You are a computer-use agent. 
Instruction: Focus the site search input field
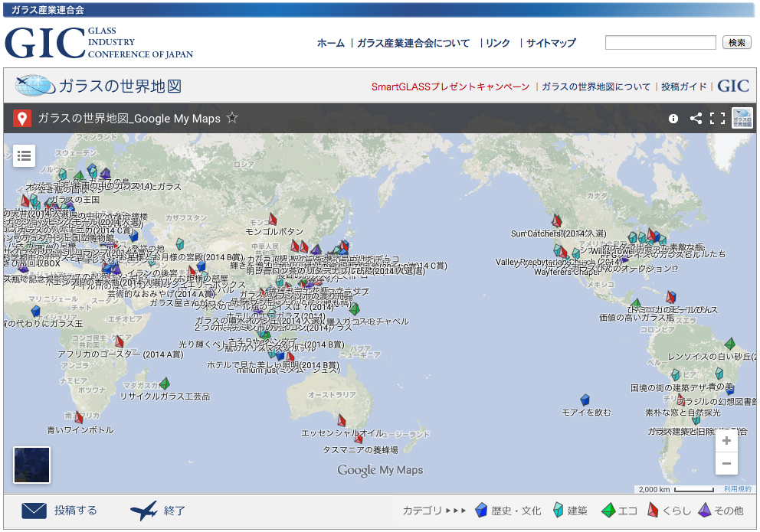(660, 43)
